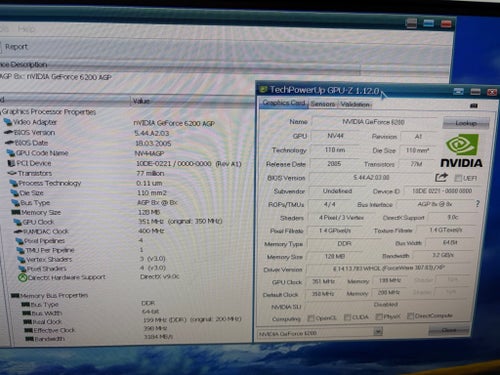Image resolution: width=500 pixels, height=375 pixels.
Task: Select the Process Technology row icon
Action: 14,183
